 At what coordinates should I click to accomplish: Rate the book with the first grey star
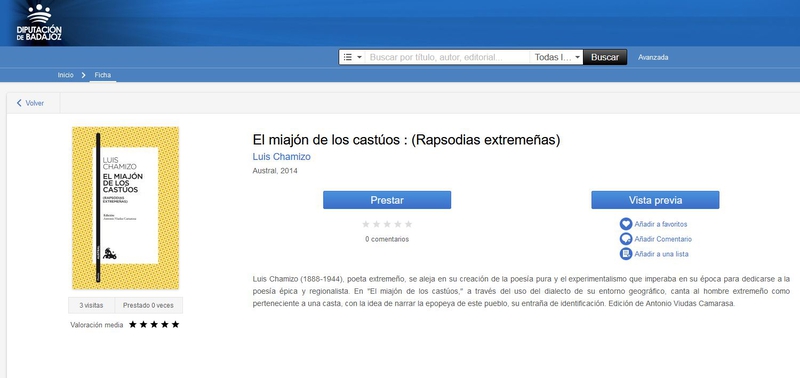(365, 224)
